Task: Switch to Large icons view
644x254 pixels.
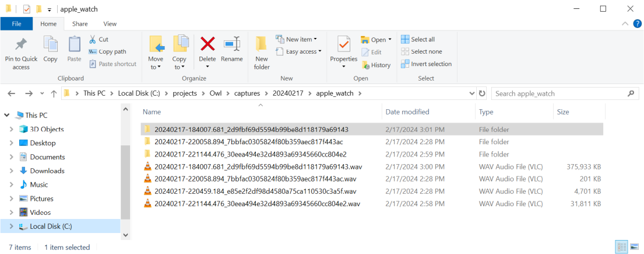Action: click(634, 247)
